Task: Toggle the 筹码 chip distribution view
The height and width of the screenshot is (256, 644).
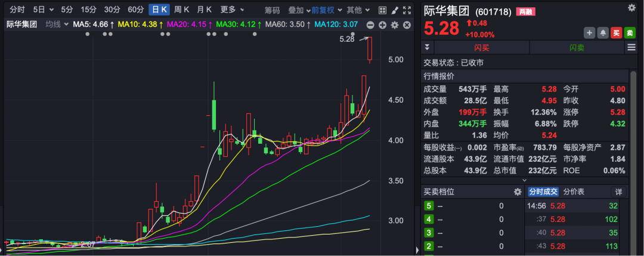Action: pyautogui.click(x=272, y=10)
